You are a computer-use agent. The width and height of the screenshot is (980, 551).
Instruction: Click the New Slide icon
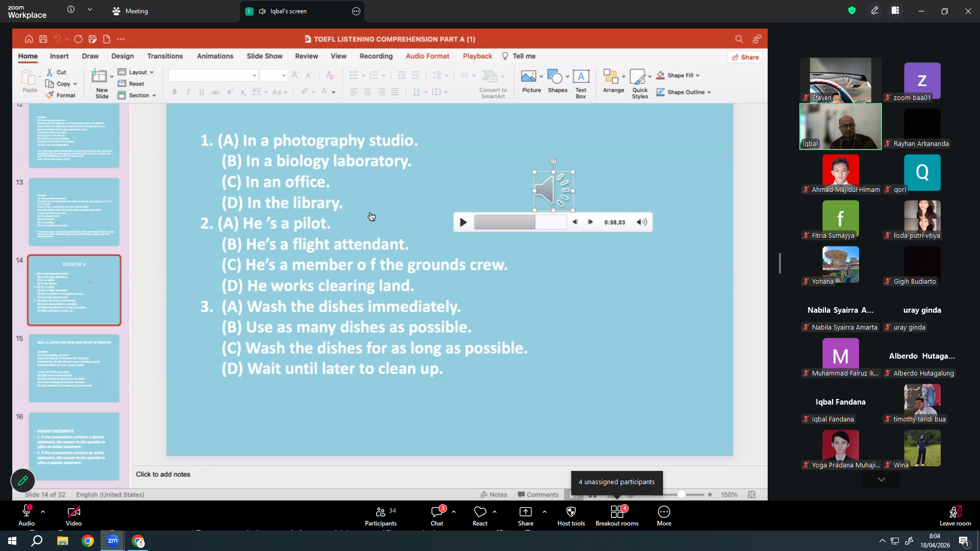coord(99,77)
